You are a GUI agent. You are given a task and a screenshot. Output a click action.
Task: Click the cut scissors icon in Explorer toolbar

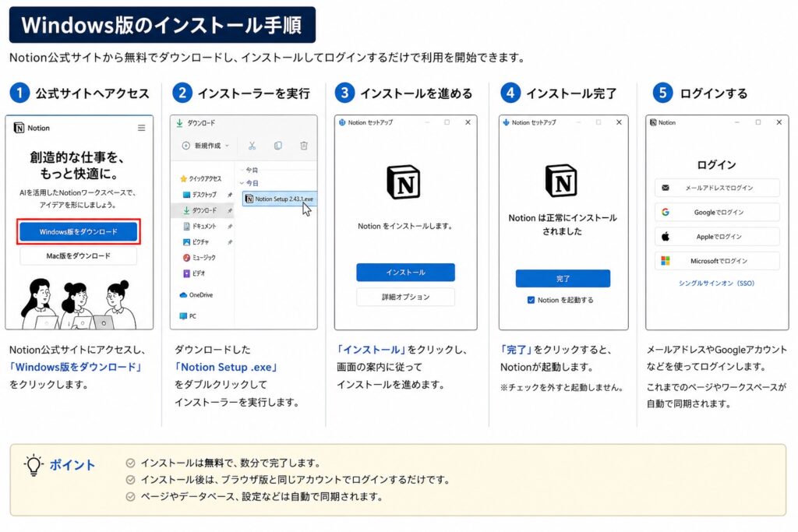coord(252,146)
